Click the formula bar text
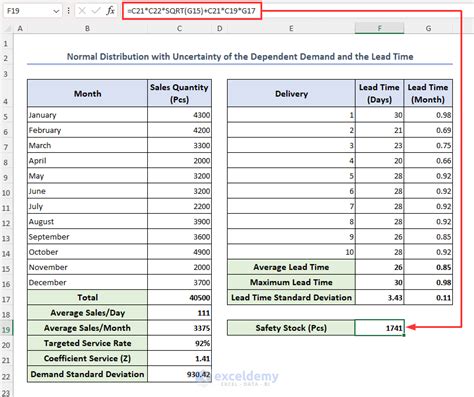This screenshot has height=397, width=474. tap(191, 11)
